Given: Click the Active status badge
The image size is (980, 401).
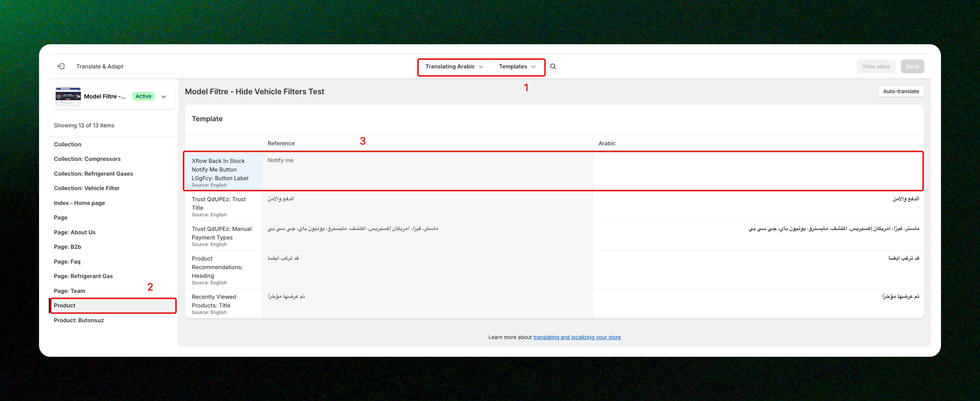Looking at the screenshot, I should [x=143, y=96].
